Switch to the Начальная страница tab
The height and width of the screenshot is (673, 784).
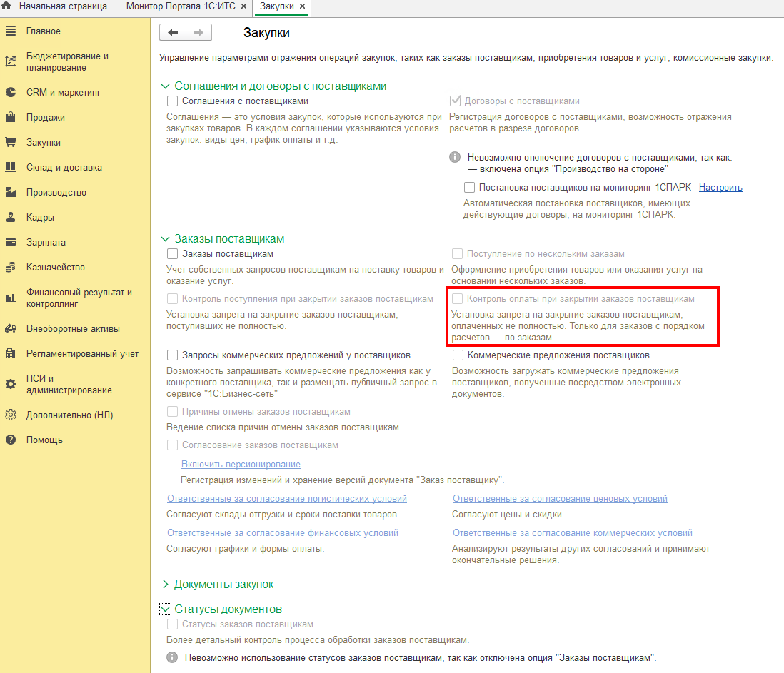(63, 6)
